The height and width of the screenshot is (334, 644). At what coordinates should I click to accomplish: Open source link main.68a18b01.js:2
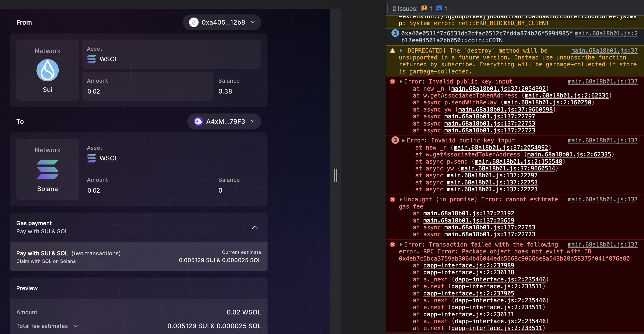pyautogui.click(x=606, y=34)
